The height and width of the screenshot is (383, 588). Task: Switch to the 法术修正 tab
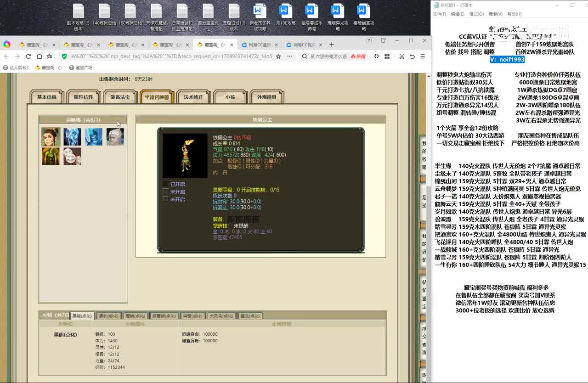193,97
